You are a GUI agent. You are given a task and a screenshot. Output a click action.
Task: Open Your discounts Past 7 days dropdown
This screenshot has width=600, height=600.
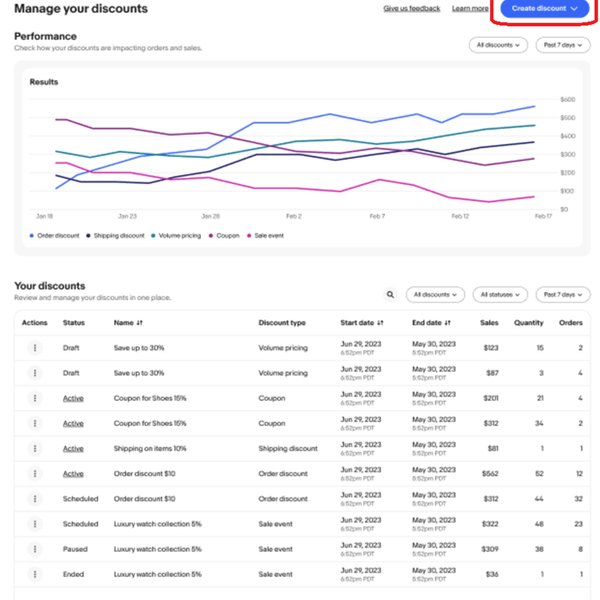click(x=563, y=295)
